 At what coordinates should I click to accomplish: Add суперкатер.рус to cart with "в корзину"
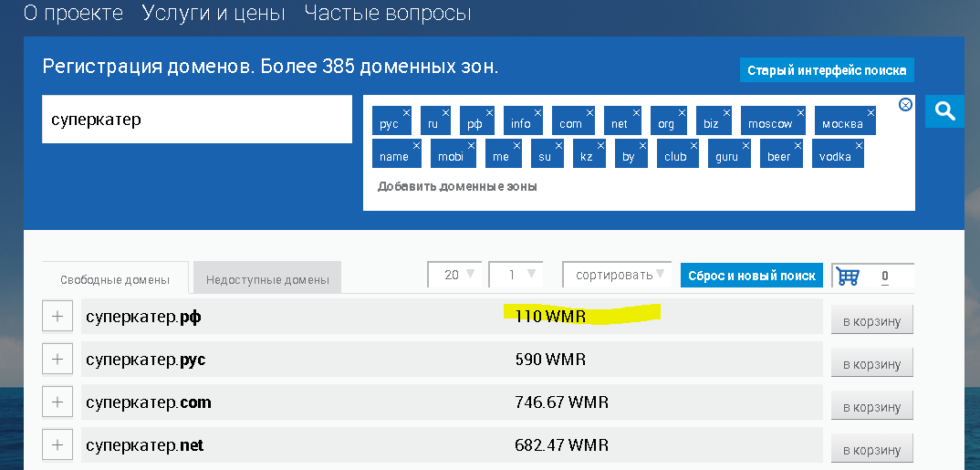tap(871, 364)
